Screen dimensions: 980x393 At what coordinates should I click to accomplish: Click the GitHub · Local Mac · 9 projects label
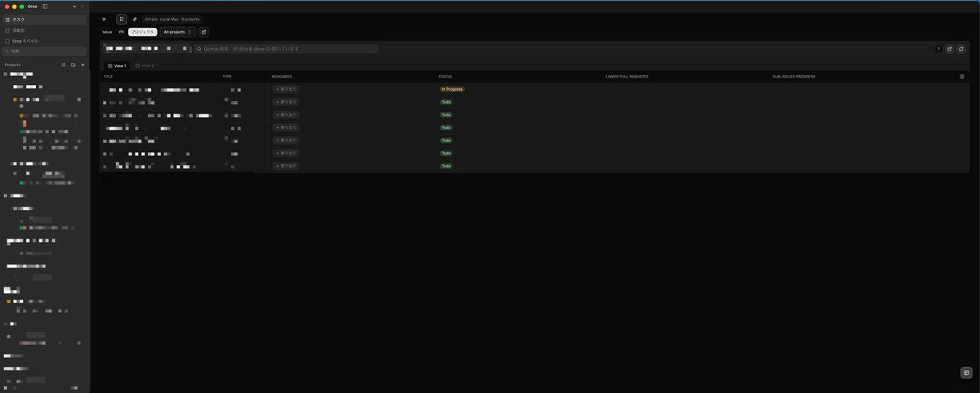point(172,19)
